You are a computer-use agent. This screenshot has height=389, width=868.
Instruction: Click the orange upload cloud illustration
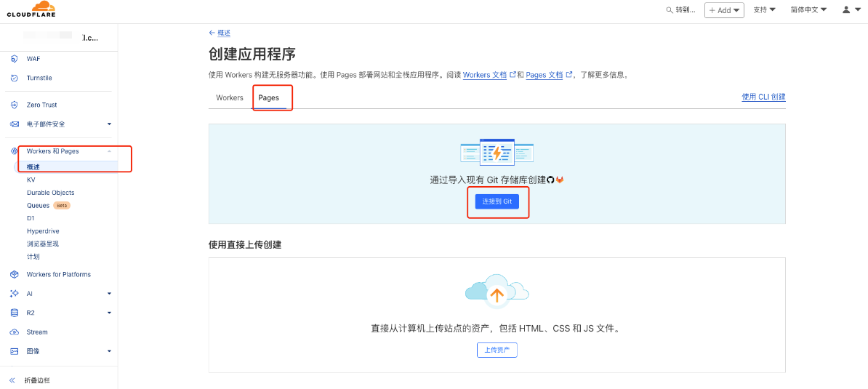497,292
